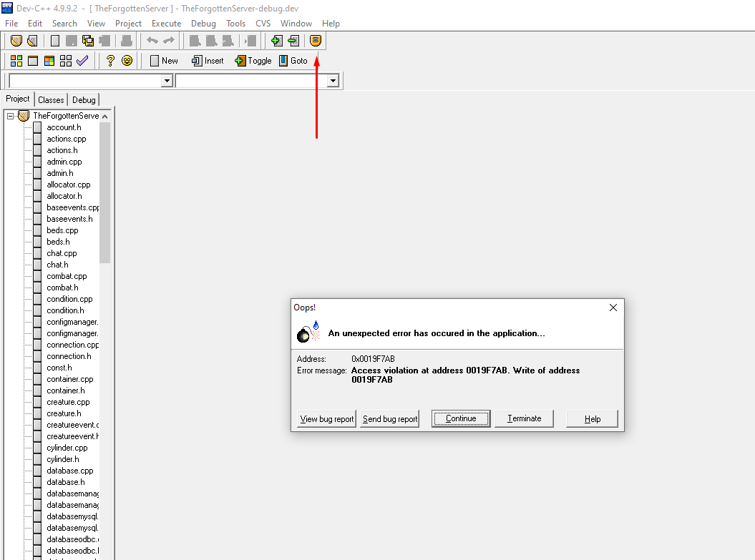Open the Search menu
The image size is (755, 560).
(64, 24)
